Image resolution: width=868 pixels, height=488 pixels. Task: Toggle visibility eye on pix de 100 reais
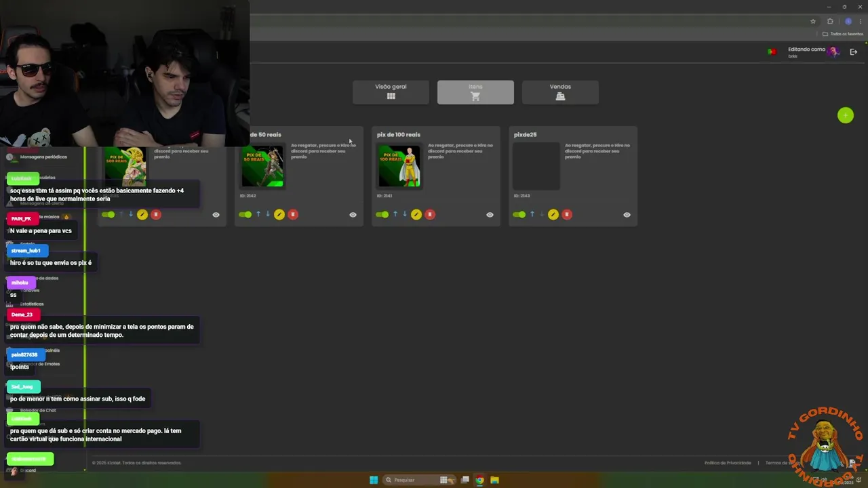point(490,215)
